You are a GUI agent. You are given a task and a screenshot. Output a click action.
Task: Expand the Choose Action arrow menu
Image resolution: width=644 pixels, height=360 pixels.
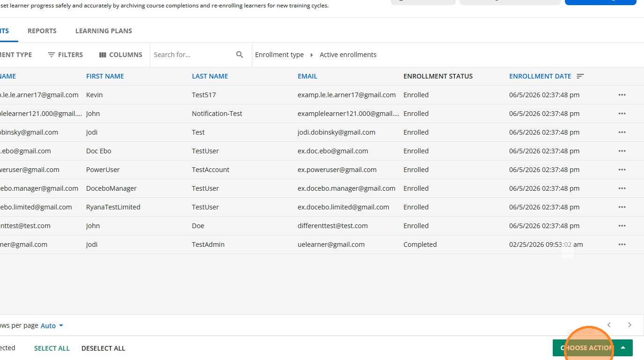point(623,348)
